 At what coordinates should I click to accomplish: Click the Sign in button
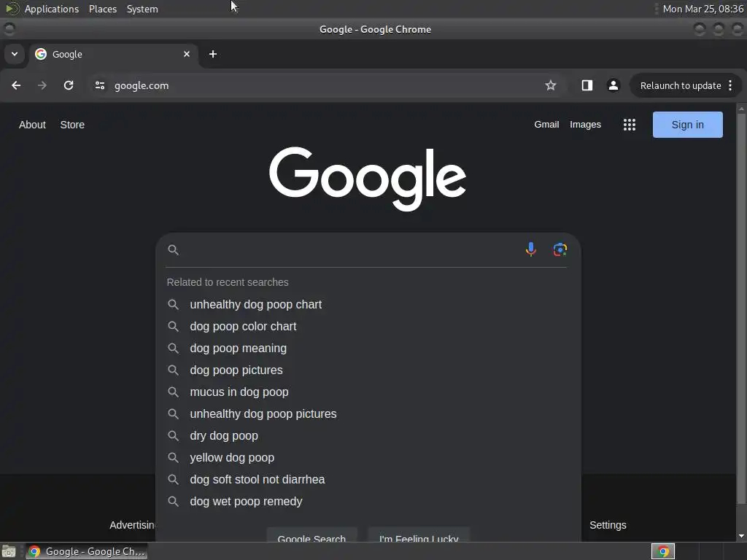pos(687,125)
